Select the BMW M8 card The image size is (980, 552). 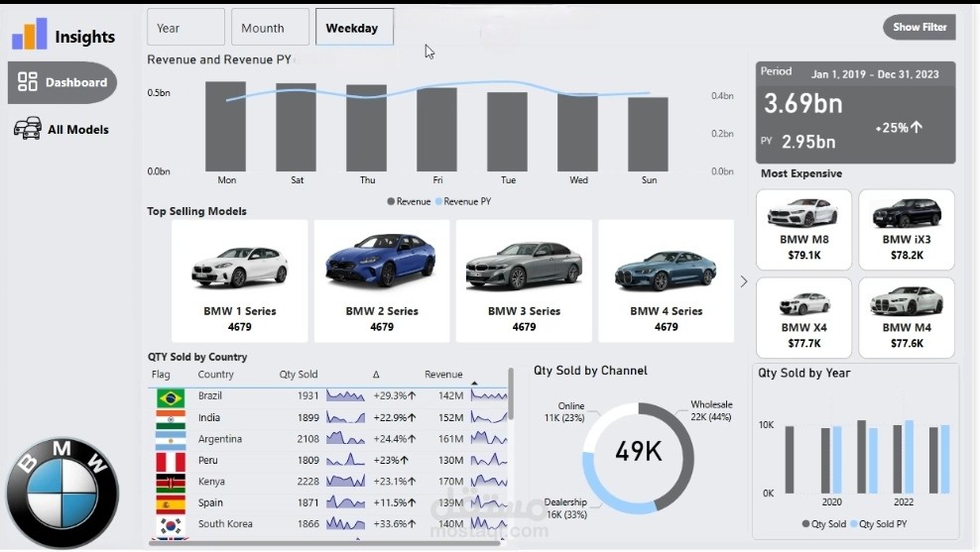point(803,230)
